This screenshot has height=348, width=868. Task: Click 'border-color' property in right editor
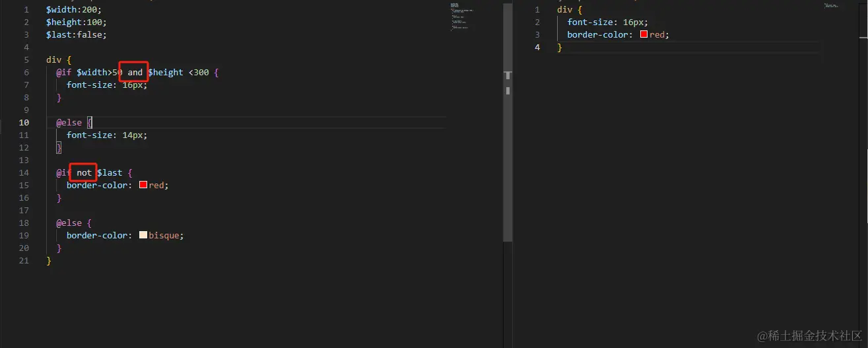pyautogui.click(x=597, y=34)
